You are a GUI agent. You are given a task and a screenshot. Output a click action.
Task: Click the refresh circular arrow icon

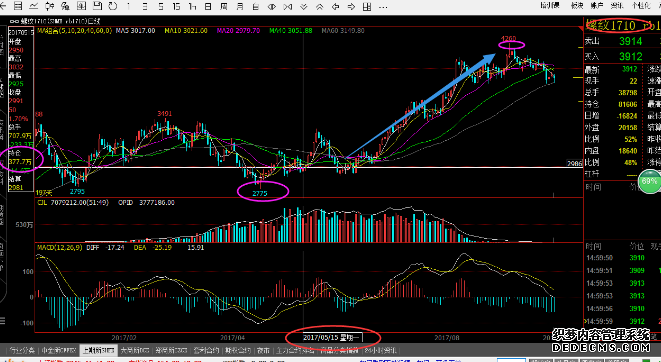[x=113, y=6]
